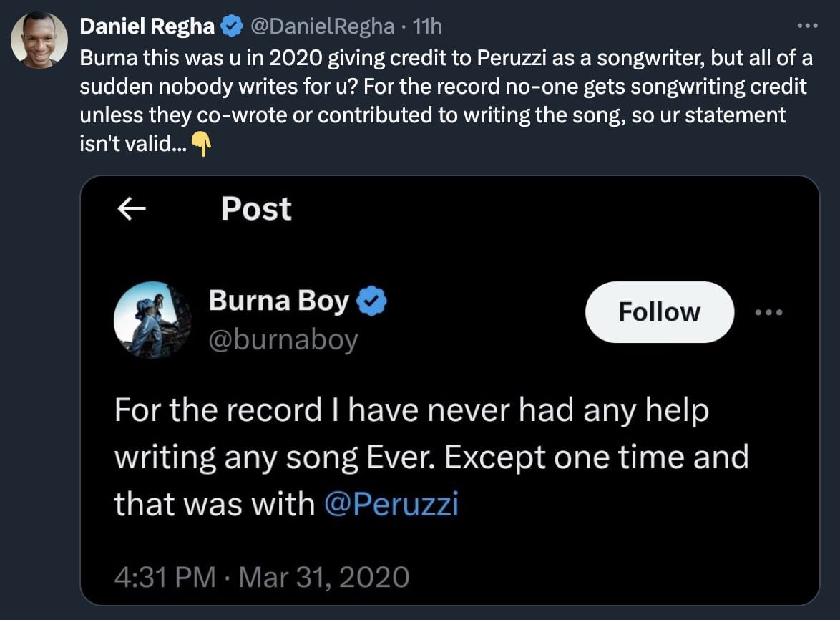The width and height of the screenshot is (840, 620).
Task: Open Burna Boy's profile avatar
Action: tap(150, 320)
